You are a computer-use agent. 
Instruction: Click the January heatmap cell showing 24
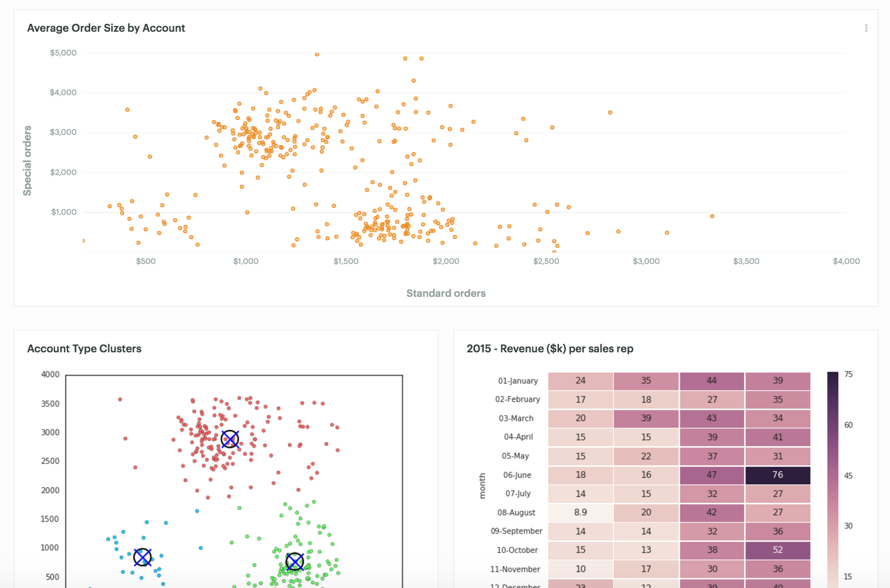(x=580, y=381)
